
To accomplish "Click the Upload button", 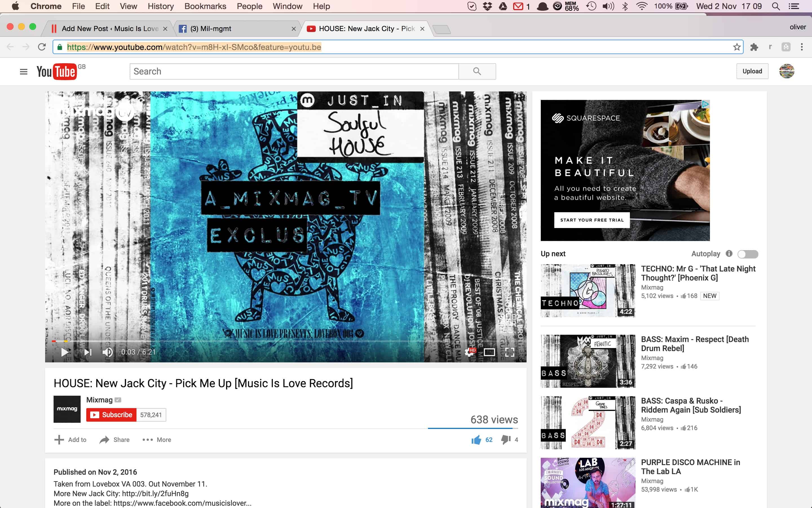I will pyautogui.click(x=752, y=71).
